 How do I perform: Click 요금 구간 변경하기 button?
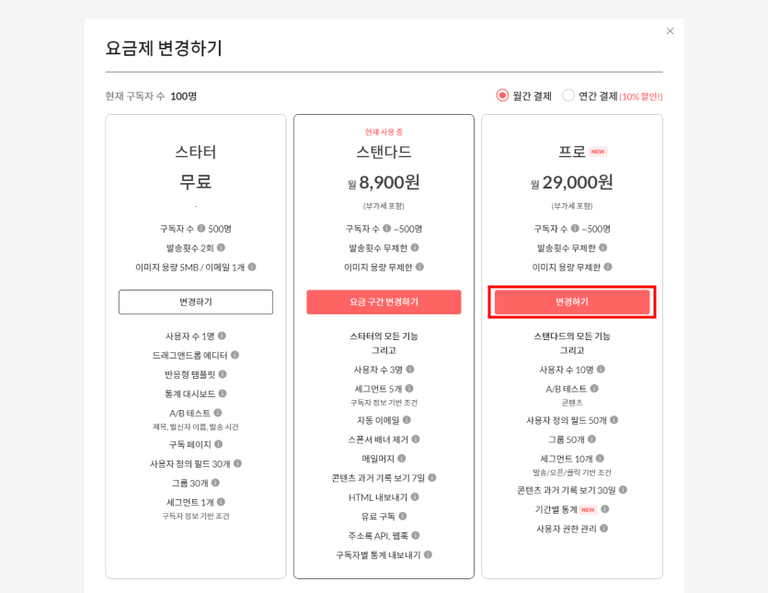click(384, 302)
